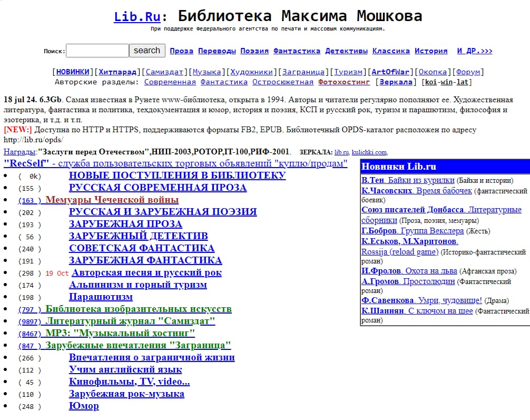Image resolution: width=530 pixels, height=420 pixels.
Task: Open В.Тен Байки из курилки
Action: click(x=408, y=180)
